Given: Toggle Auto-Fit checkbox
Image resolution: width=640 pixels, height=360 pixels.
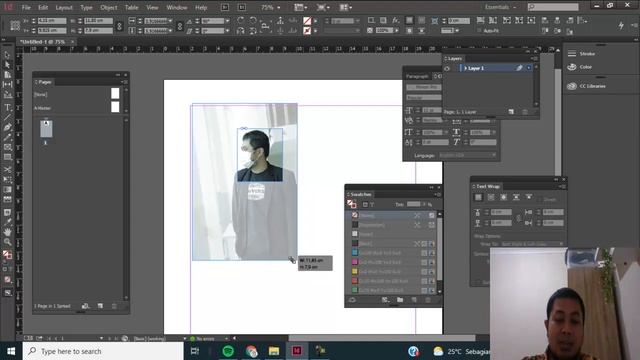Looking at the screenshot, I should 479,31.
